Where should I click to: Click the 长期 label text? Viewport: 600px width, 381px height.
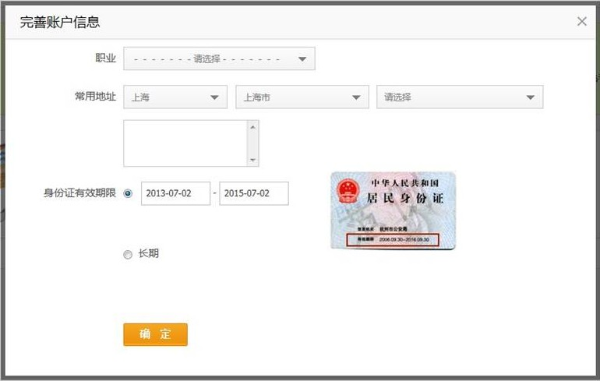coord(148,253)
